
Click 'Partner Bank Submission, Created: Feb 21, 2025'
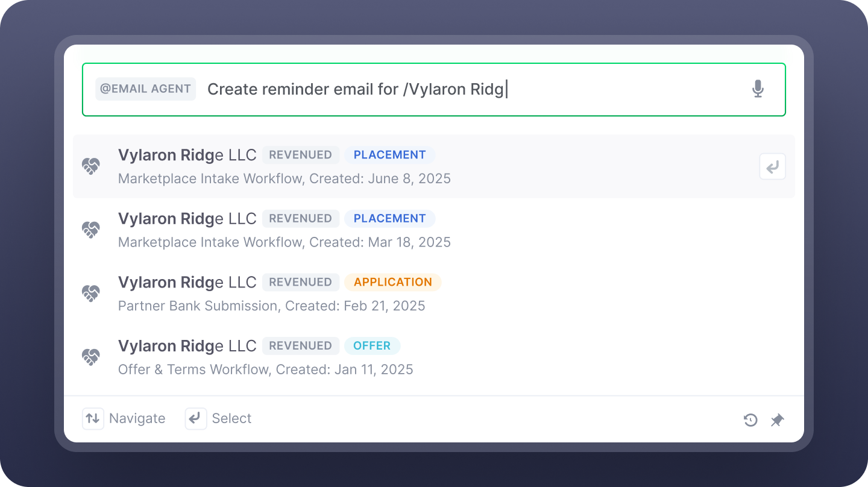click(271, 306)
